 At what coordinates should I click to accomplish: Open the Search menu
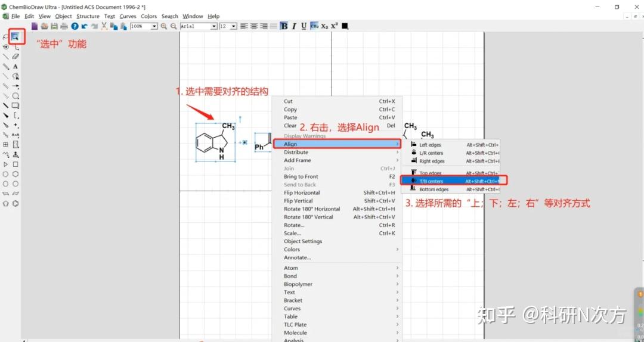tap(169, 17)
